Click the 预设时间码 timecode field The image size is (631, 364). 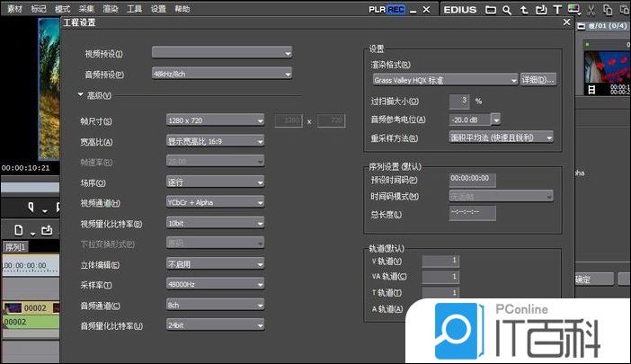[x=472, y=179]
